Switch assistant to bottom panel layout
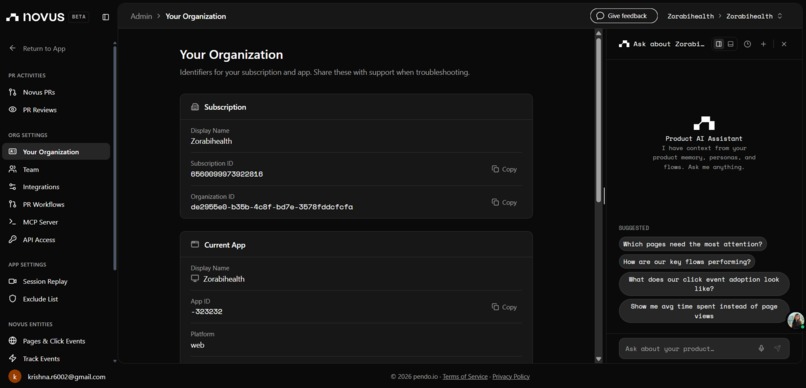The height and width of the screenshot is (388, 806). click(730, 44)
